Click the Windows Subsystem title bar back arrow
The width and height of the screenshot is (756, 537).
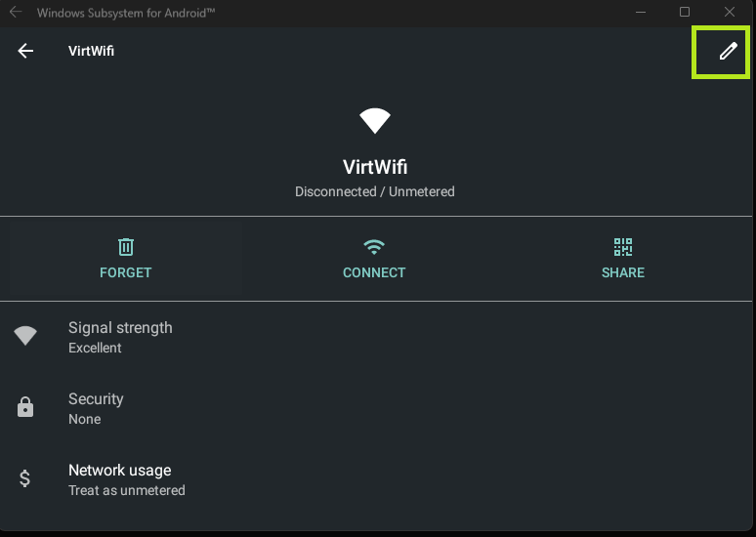[x=16, y=13]
